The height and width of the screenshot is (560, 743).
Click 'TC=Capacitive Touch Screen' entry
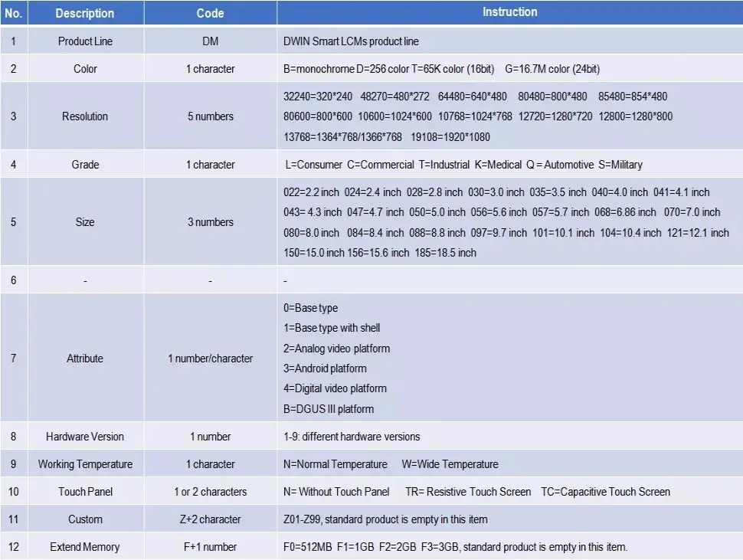[606, 491]
